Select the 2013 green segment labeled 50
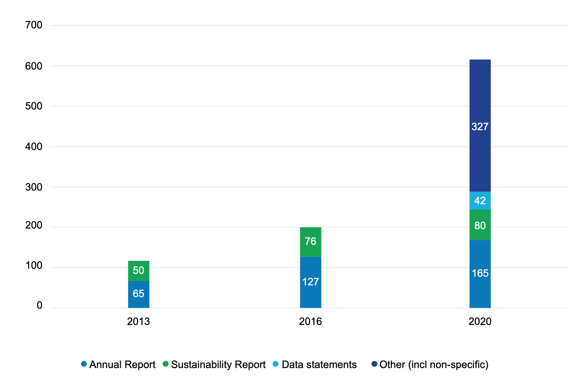Image resolution: width=578 pixels, height=392 pixels. pyautogui.click(x=139, y=271)
